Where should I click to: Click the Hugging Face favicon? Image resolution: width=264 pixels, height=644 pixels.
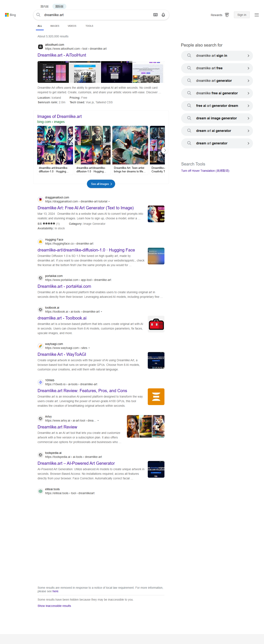coord(40,241)
